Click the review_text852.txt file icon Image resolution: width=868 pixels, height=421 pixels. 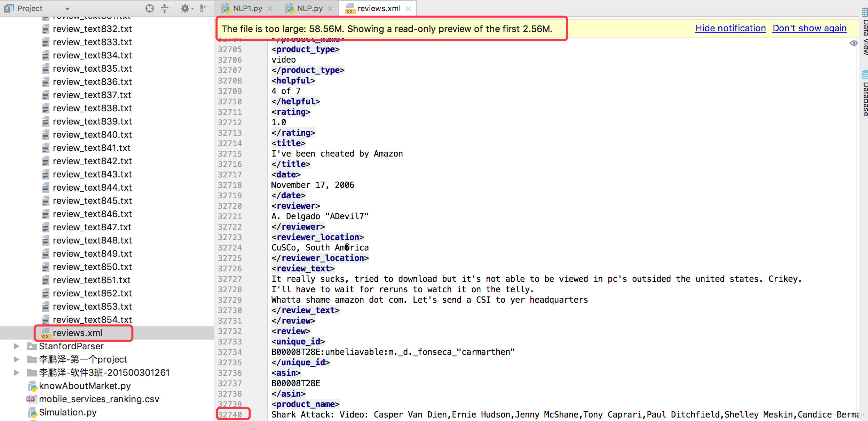click(45, 294)
